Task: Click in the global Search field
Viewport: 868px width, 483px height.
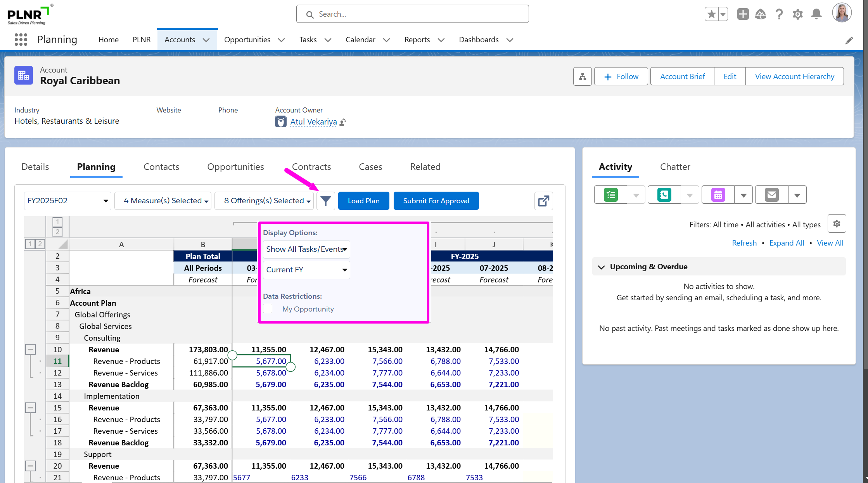Action: click(412, 14)
